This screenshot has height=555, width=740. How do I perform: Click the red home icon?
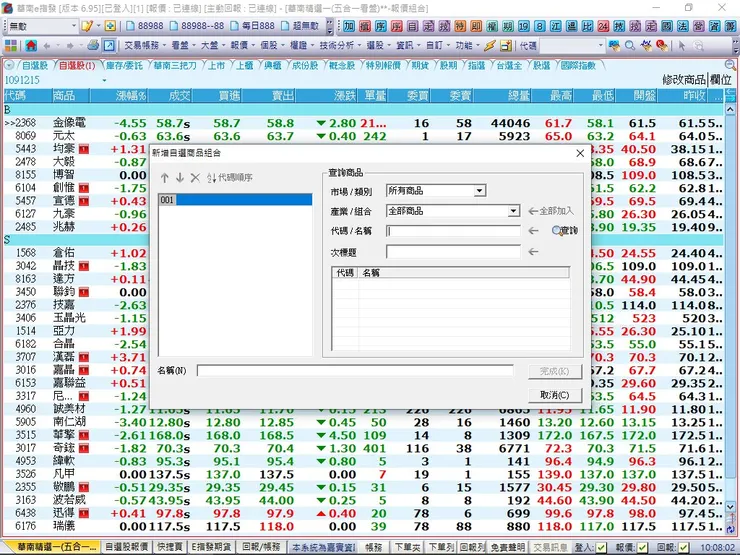31,45
